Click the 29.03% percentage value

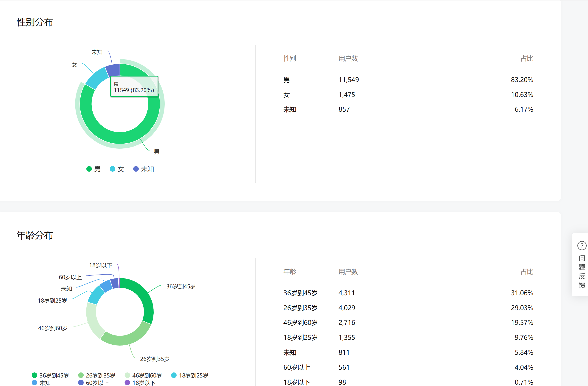pos(522,308)
